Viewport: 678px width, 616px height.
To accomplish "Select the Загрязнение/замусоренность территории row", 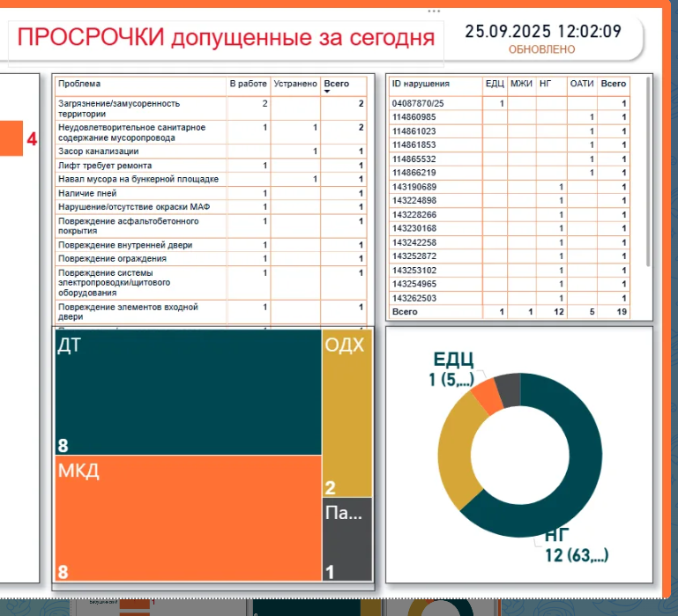I will point(211,108).
